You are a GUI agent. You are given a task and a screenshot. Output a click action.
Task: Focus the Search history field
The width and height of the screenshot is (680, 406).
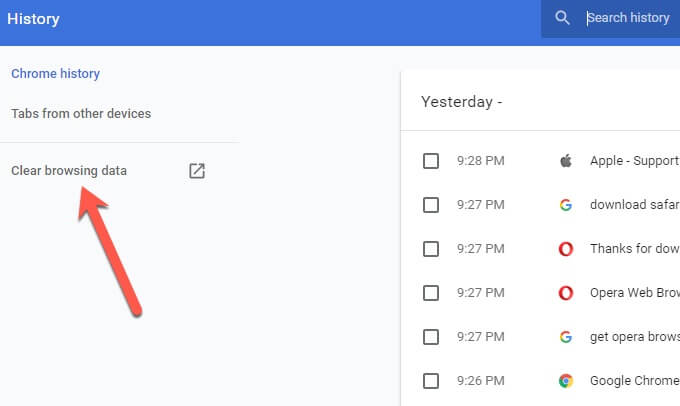click(x=630, y=18)
